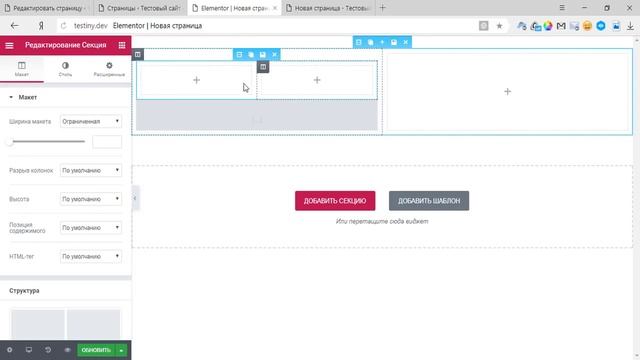The width and height of the screenshot is (640, 360).
Task: Click the left column edit handle
Action: tap(138, 54)
